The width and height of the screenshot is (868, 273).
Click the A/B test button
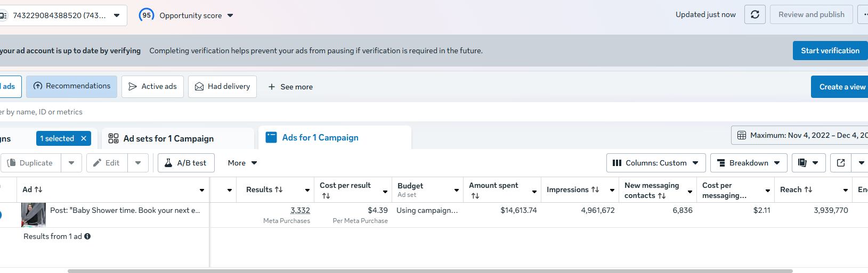pyautogui.click(x=186, y=163)
